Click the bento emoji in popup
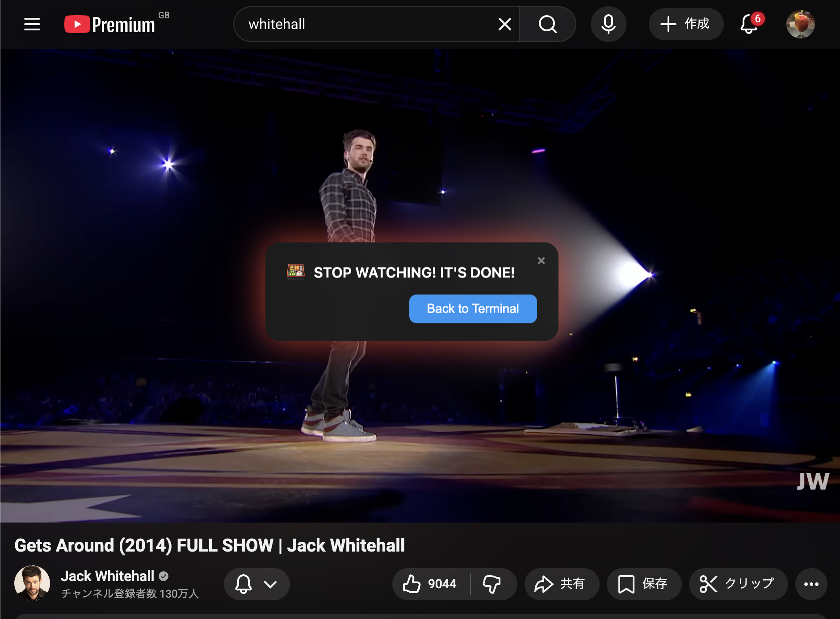Viewport: 840px width, 619px height. pos(295,271)
